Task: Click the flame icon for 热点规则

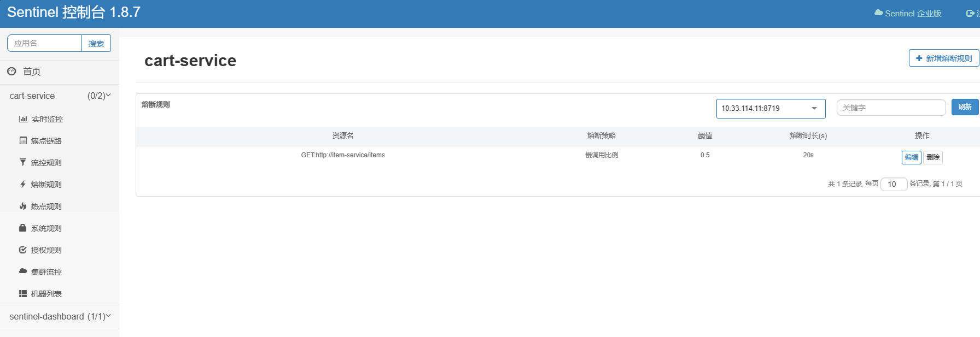Action: [x=23, y=206]
